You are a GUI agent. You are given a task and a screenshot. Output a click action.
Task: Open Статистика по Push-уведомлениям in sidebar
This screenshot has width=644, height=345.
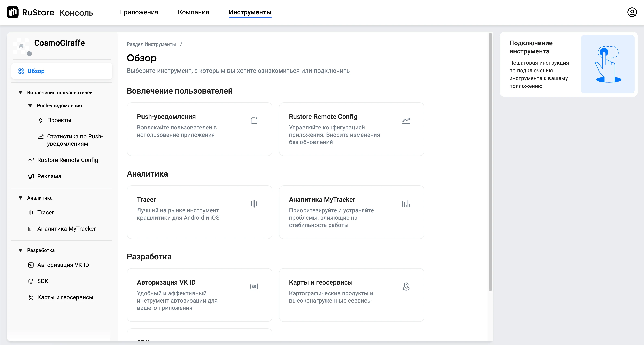click(x=75, y=140)
